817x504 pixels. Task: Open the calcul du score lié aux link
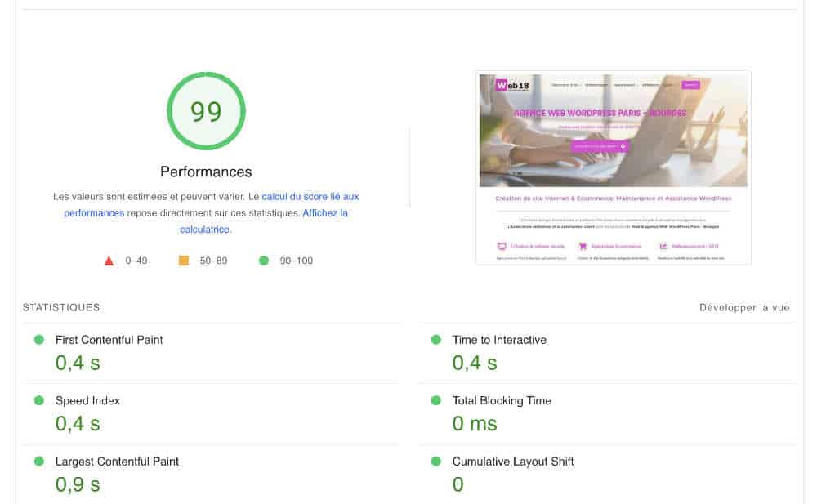310,197
